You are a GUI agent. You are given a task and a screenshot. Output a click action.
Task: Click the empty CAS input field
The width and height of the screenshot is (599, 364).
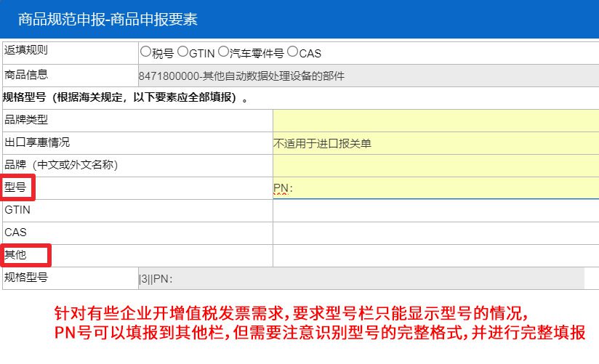[x=435, y=233]
